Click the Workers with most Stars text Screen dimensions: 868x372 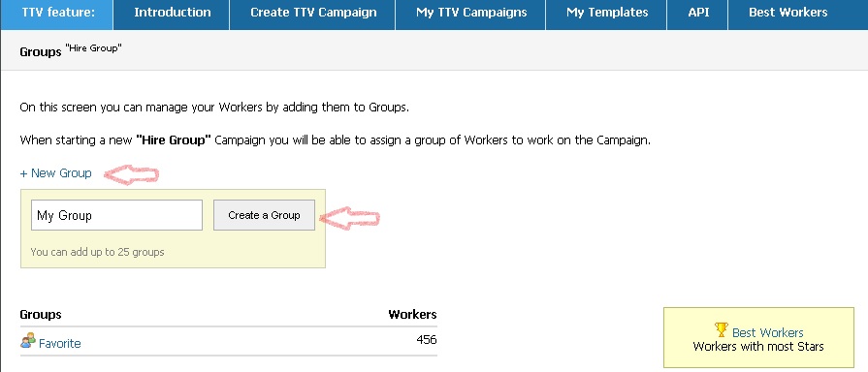pyautogui.click(x=758, y=347)
